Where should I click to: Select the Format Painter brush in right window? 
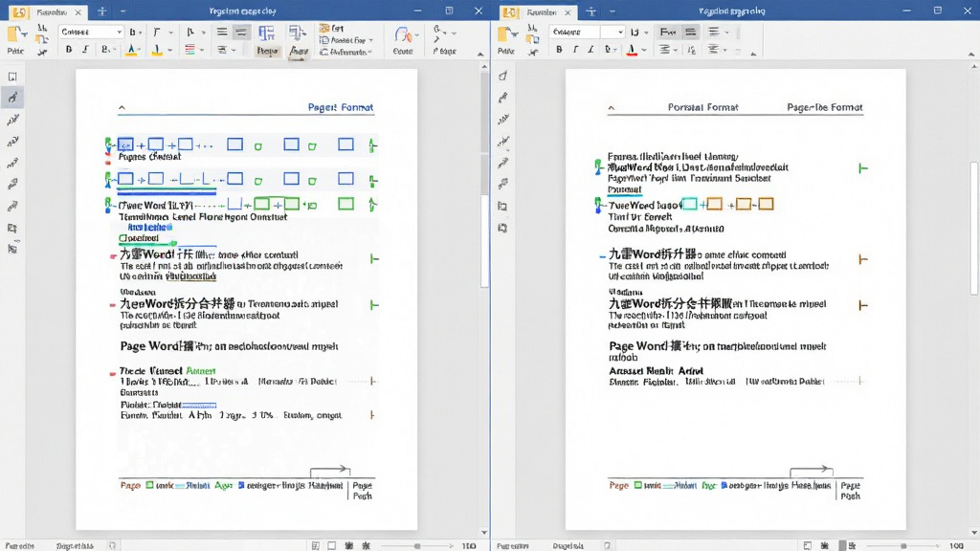coord(532,52)
